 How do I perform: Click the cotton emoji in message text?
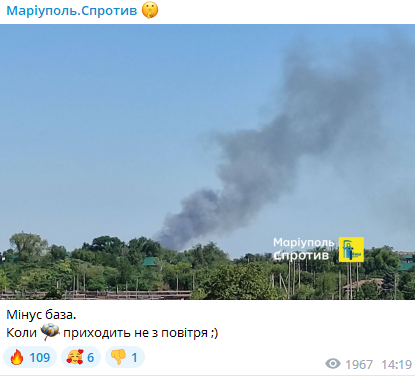coord(50,332)
